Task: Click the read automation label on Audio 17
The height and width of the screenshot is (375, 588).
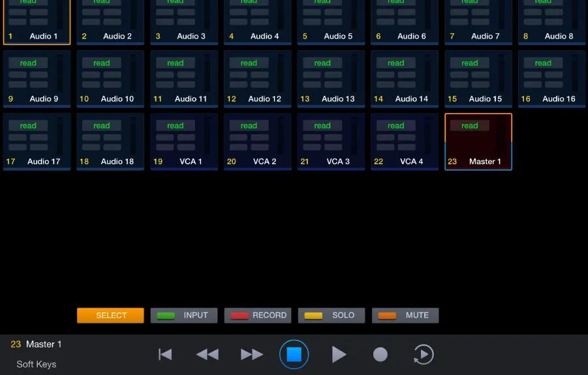Action: (28, 125)
